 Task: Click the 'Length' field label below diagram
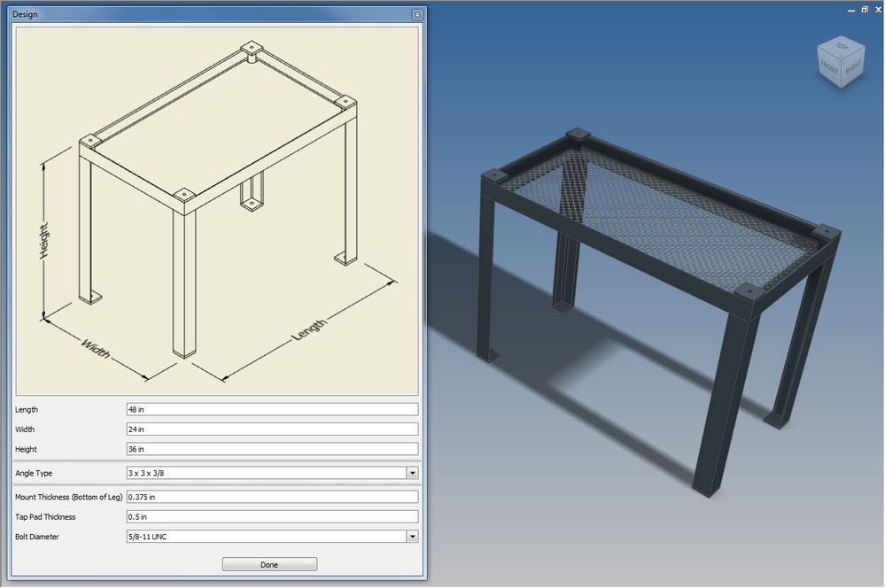[27, 410]
